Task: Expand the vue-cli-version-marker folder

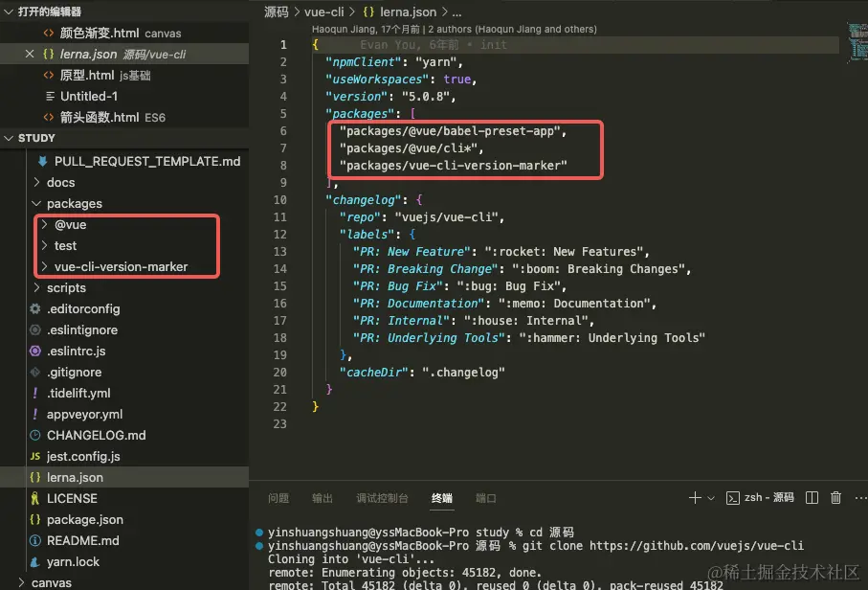Action: (44, 266)
